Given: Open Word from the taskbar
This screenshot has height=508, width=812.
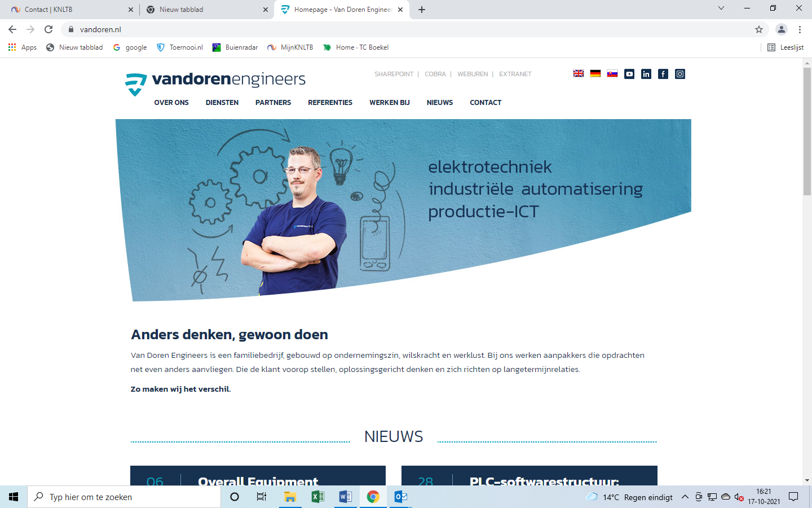Looking at the screenshot, I should tap(345, 497).
